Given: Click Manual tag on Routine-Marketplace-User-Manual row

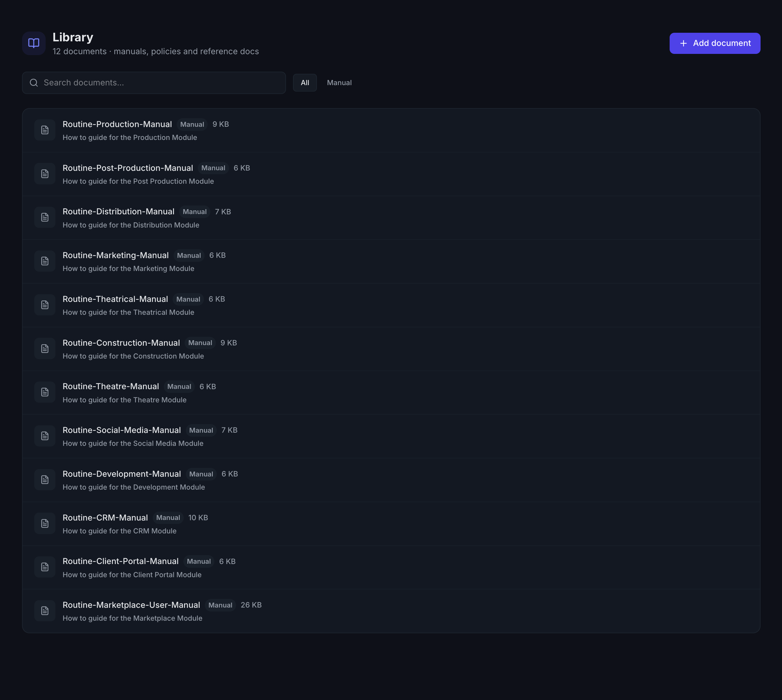Looking at the screenshot, I should pyautogui.click(x=220, y=605).
